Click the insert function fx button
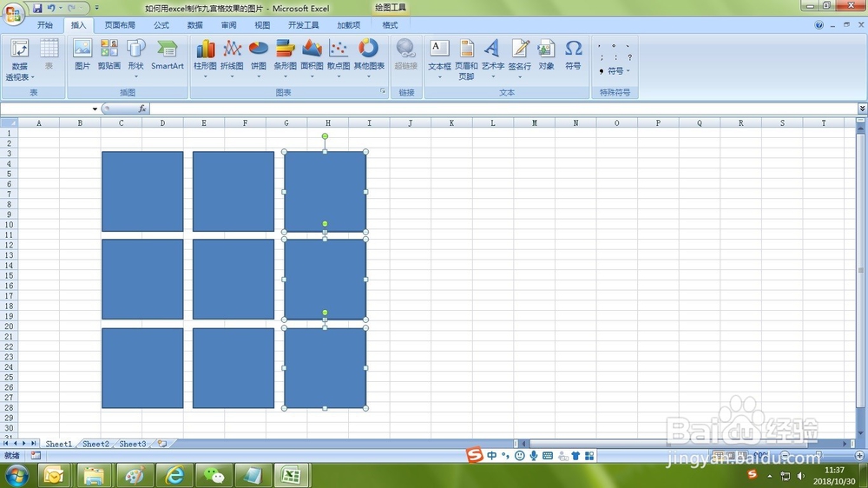Image resolution: width=868 pixels, height=488 pixels. tap(142, 109)
